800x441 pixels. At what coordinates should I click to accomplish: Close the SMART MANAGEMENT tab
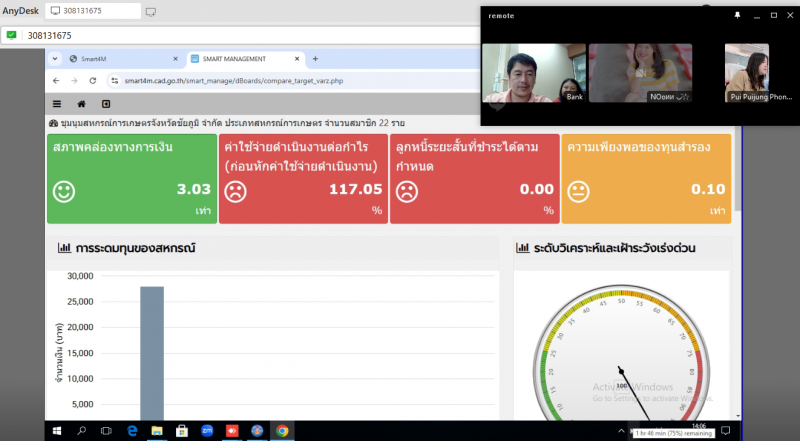297,59
